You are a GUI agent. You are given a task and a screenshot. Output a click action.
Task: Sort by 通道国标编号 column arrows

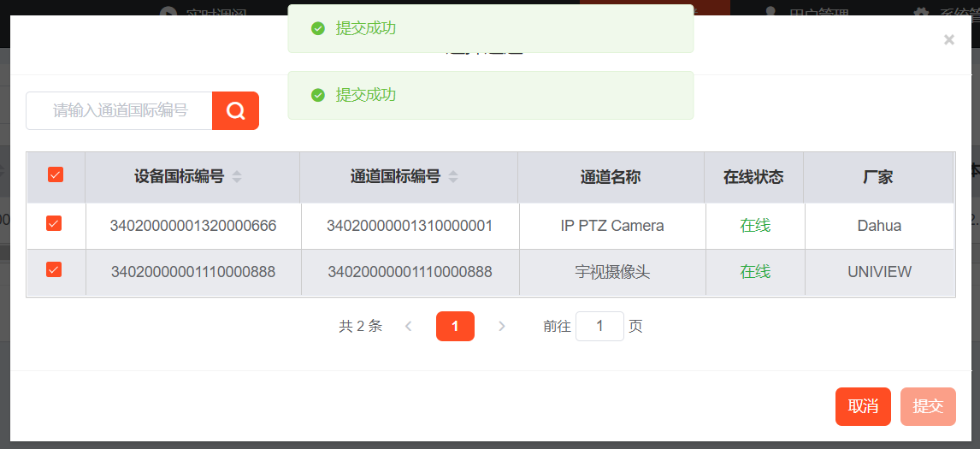tap(453, 177)
